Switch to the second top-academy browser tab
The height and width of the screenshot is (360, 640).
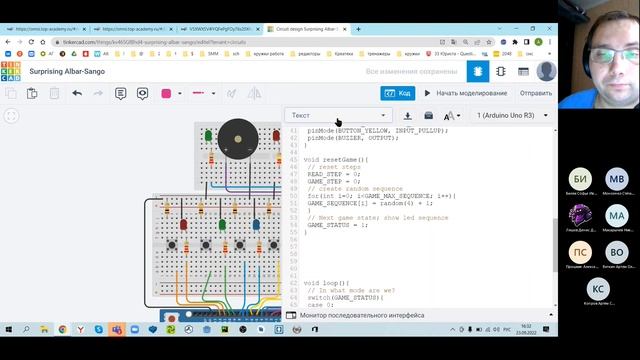coord(133,29)
